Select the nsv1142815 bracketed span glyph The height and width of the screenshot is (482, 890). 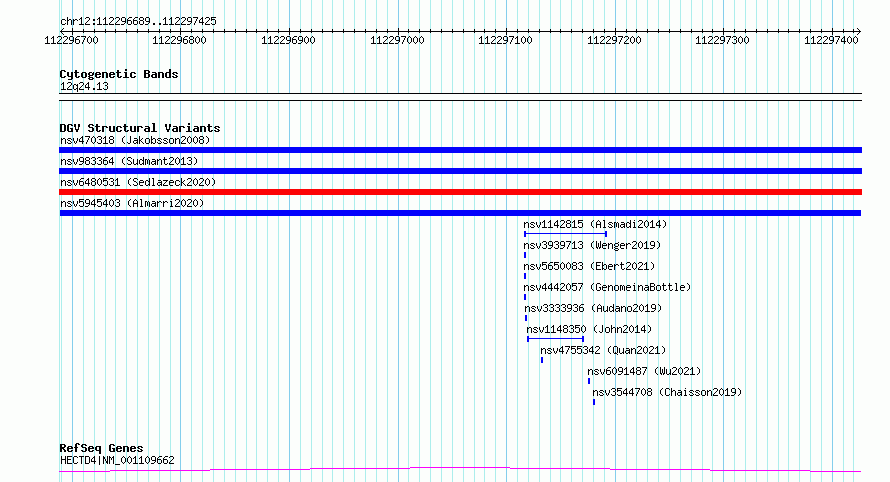pos(565,234)
